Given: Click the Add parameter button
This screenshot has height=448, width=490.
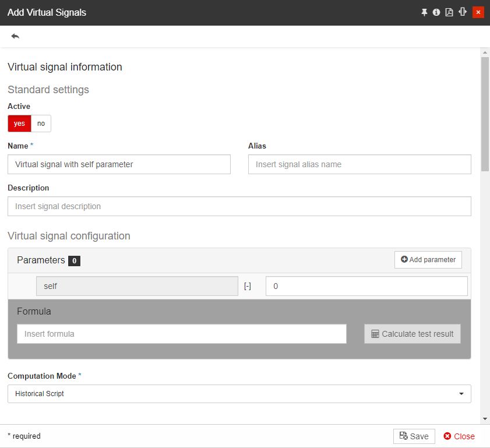Looking at the screenshot, I should tap(428, 260).
